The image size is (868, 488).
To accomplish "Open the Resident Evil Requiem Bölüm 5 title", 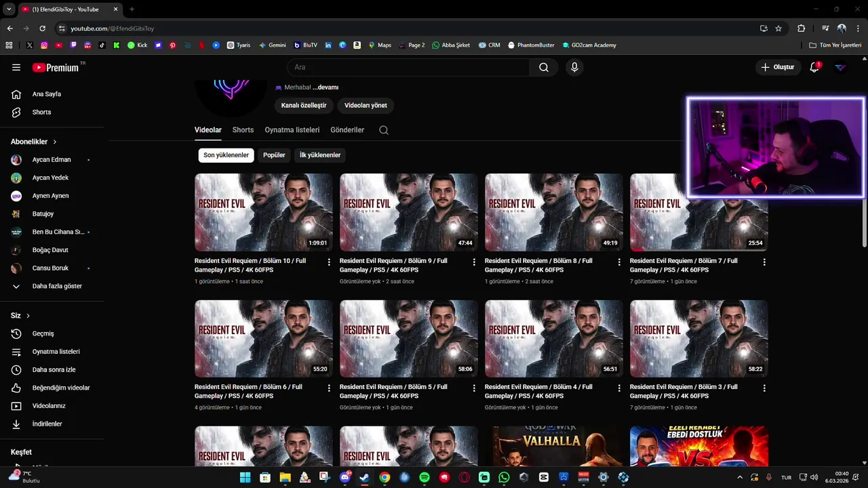I will click(x=393, y=391).
